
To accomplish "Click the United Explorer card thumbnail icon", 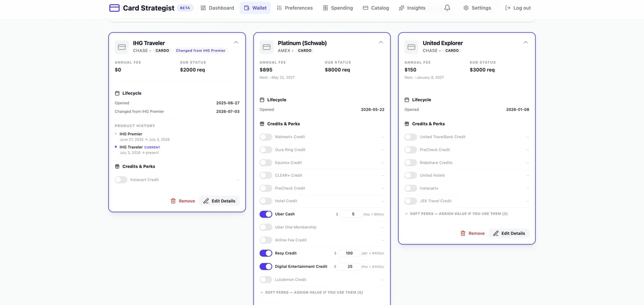I will coord(412,47).
